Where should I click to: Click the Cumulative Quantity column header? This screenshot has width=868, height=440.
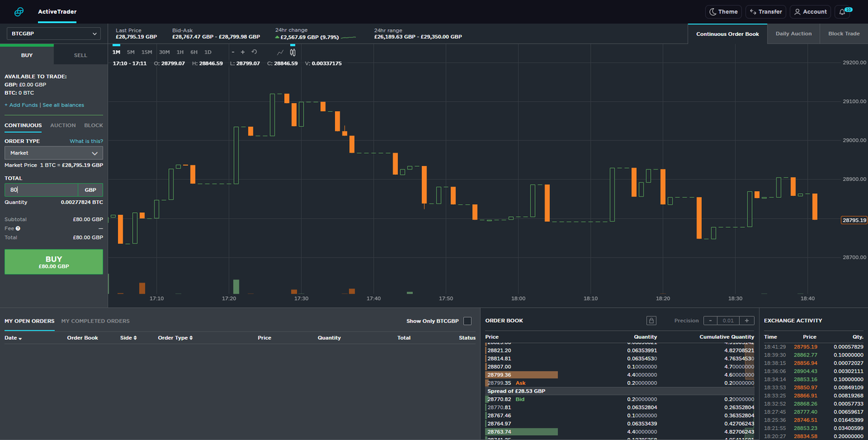727,337
